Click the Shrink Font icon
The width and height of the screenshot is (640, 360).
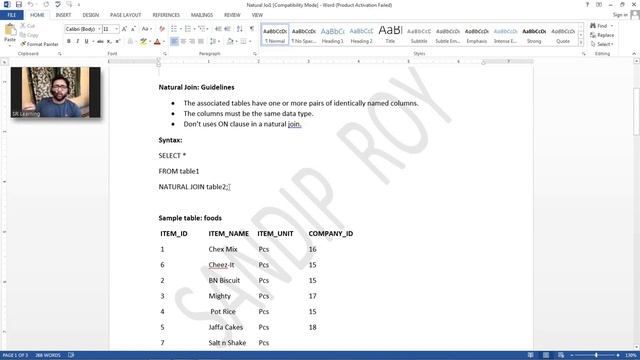pos(133,29)
